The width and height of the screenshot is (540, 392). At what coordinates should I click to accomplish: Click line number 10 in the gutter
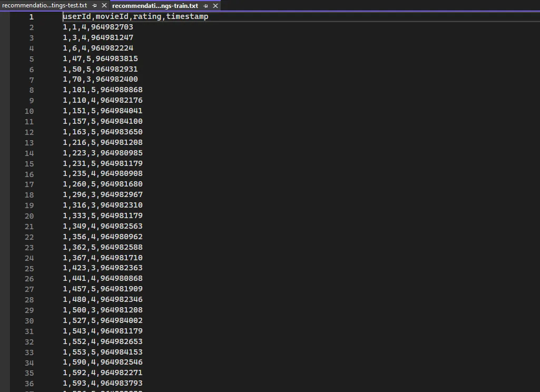(x=29, y=111)
